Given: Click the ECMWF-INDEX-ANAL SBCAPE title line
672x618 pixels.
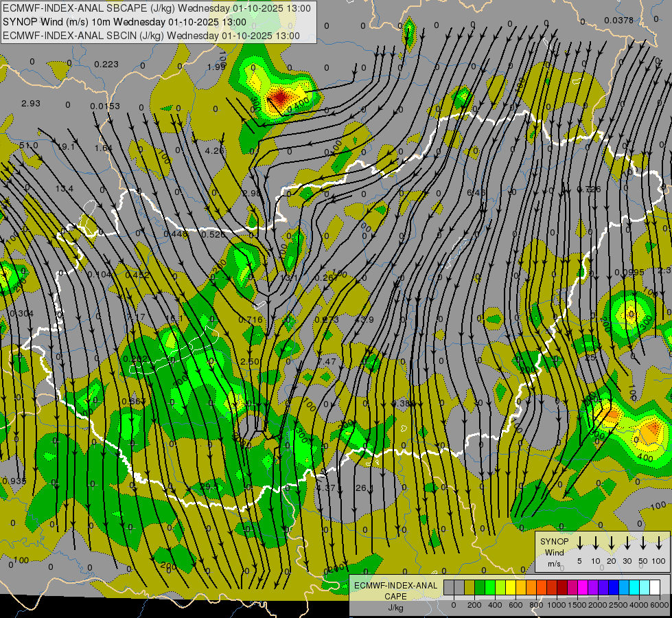Looking at the screenshot, I should tap(157, 8).
